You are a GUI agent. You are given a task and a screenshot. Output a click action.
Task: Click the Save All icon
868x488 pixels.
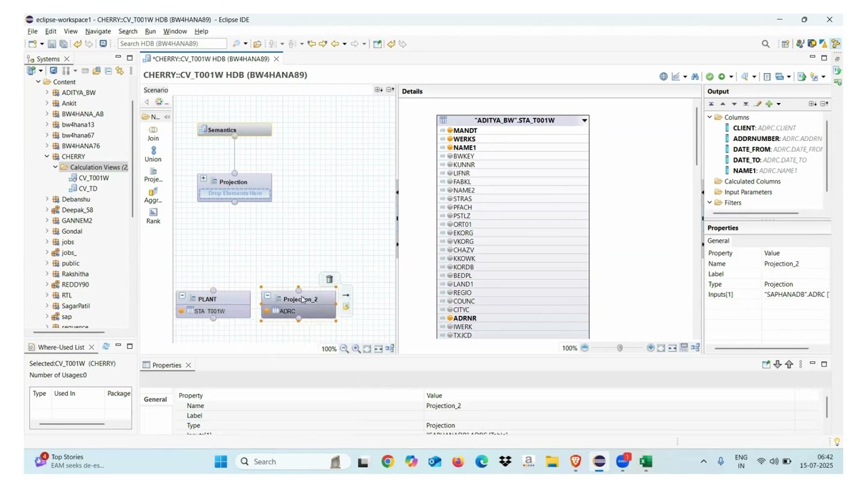(63, 44)
